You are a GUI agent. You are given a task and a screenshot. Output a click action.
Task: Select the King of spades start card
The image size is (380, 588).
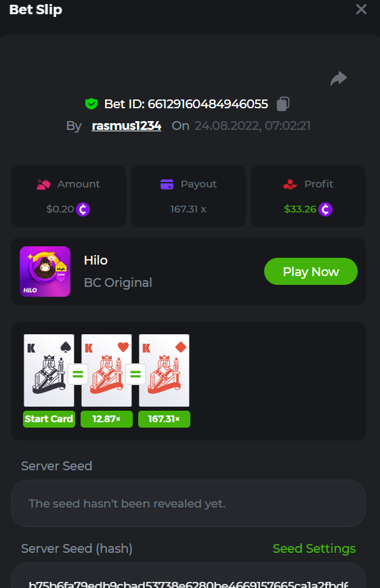(x=49, y=371)
